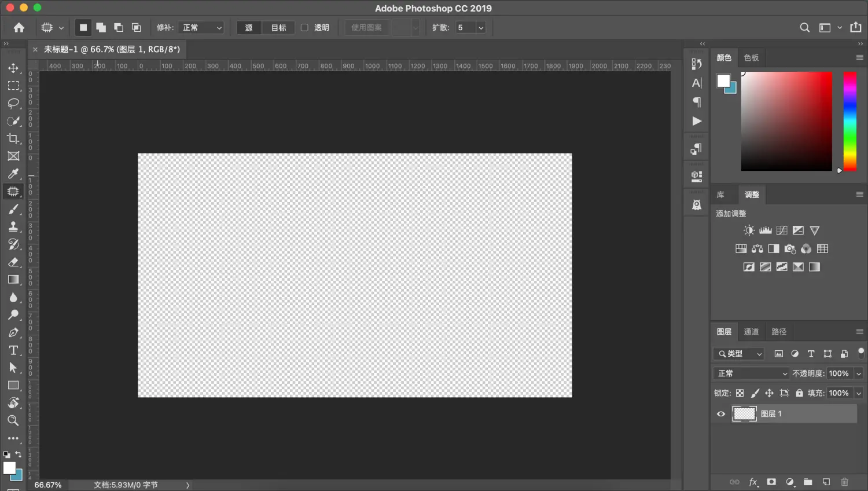
Task: Click the 源 button in options bar
Action: point(249,28)
